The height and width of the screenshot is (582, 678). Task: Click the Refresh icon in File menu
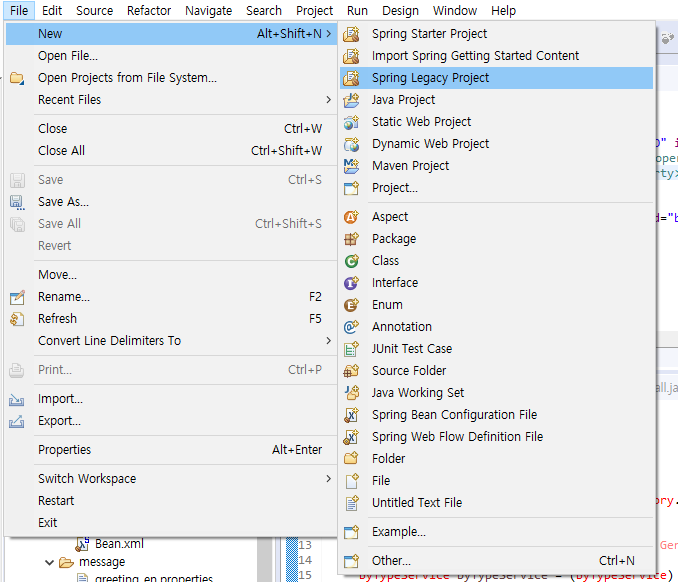pos(17,319)
